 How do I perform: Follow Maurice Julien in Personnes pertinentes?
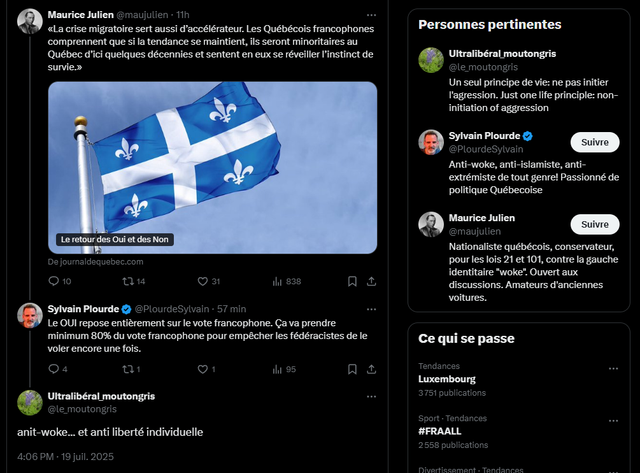click(594, 224)
